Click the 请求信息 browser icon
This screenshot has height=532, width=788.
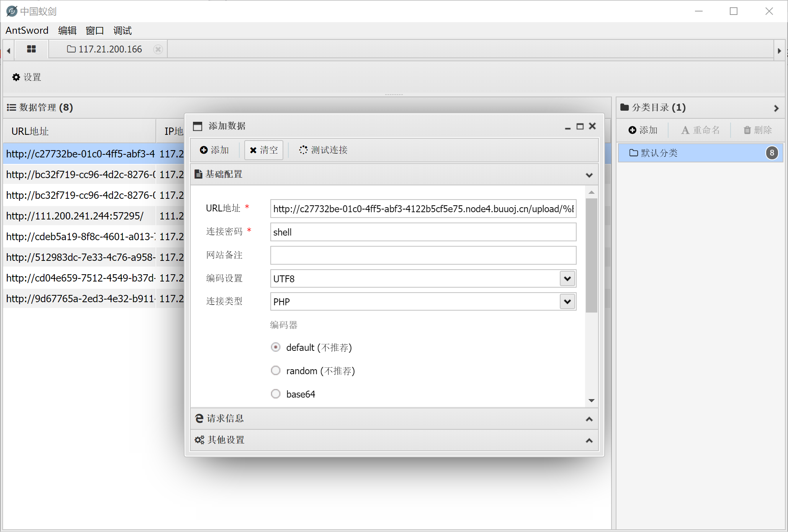199,418
